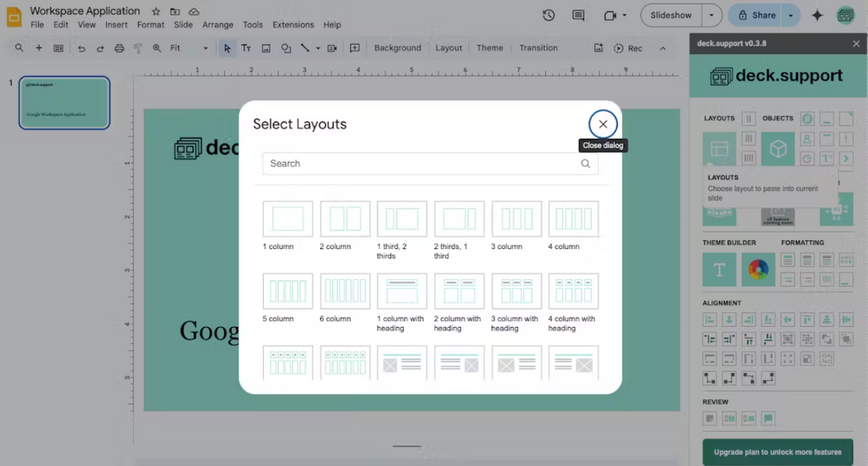
Task: Pick the 1 third, 2 thirds layout
Action: click(402, 219)
